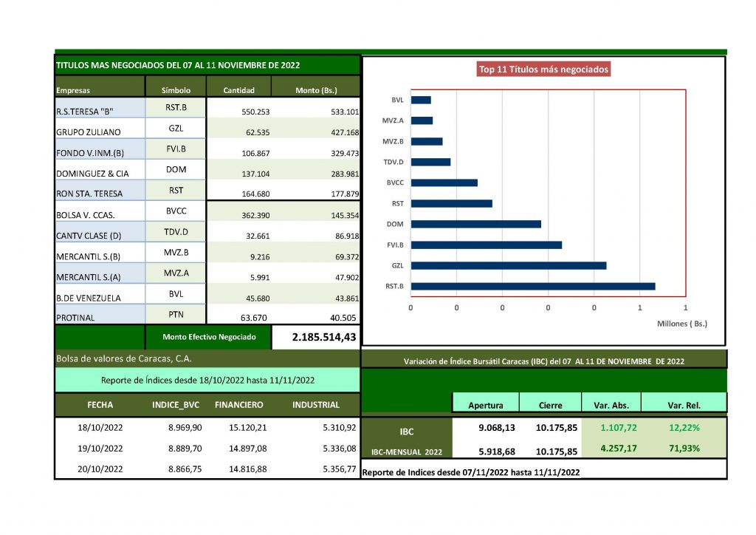Image resolution: width=756 pixels, height=535 pixels.
Task: Click the total value 2.185.514,43
Action: coord(315,337)
